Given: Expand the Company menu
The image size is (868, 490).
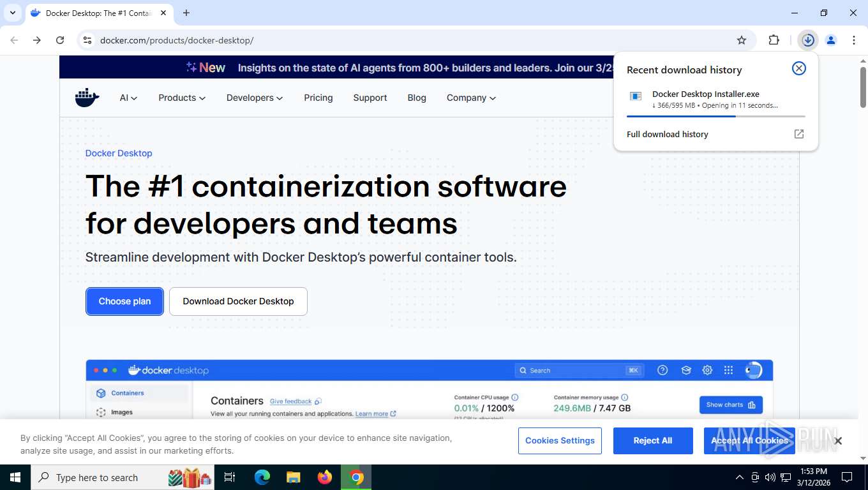Looking at the screenshot, I should tap(471, 98).
